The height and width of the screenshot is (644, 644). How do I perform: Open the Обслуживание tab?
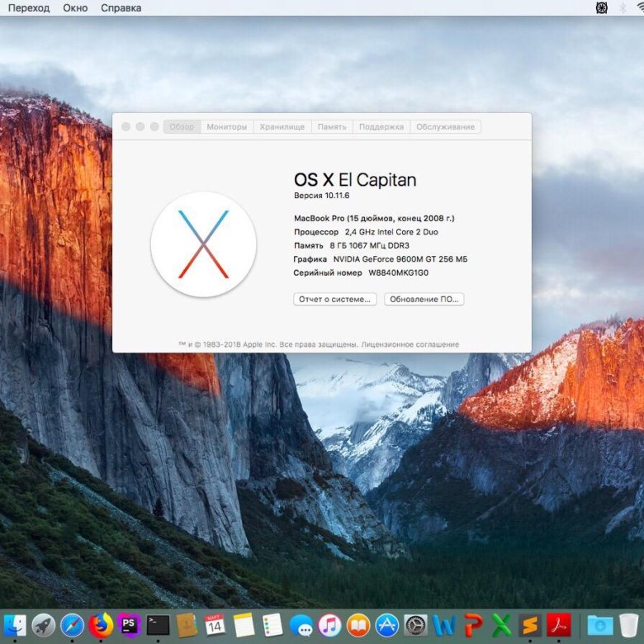click(x=445, y=127)
